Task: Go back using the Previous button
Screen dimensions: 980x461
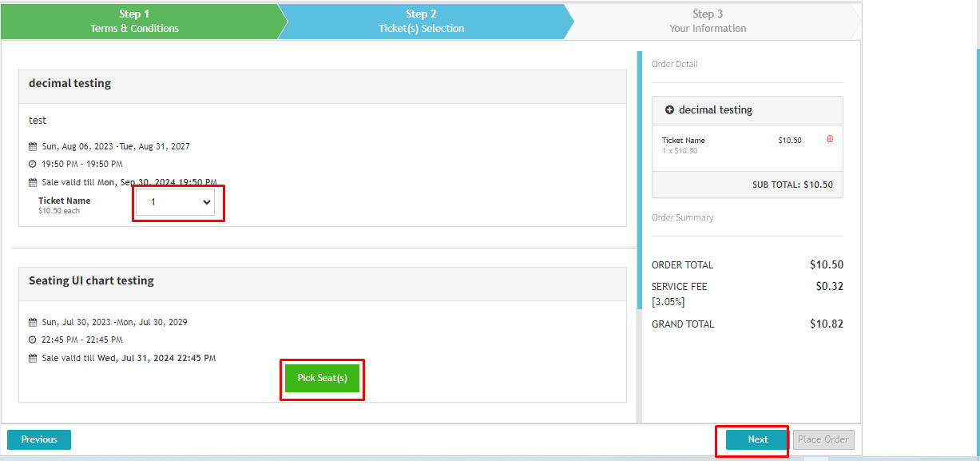Action: (x=39, y=439)
